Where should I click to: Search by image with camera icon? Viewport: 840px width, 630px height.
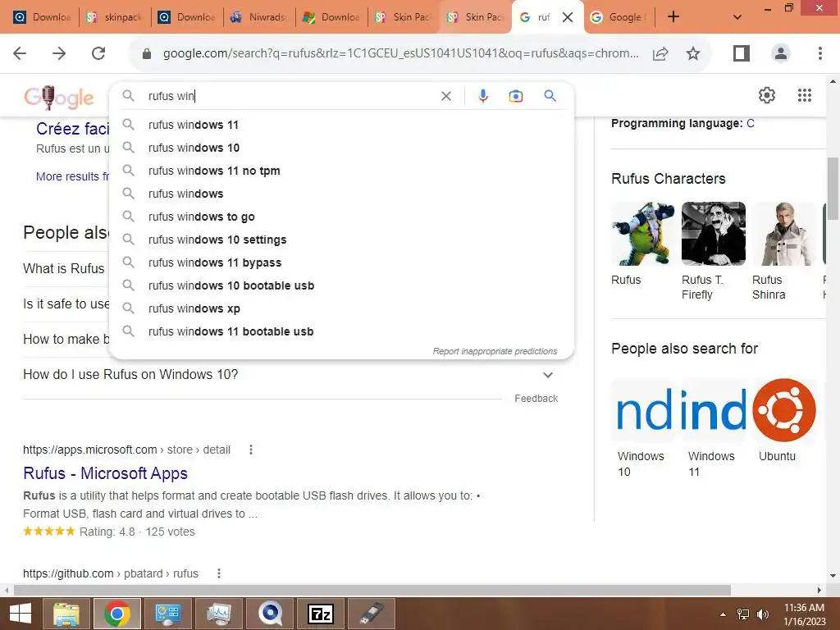point(516,96)
